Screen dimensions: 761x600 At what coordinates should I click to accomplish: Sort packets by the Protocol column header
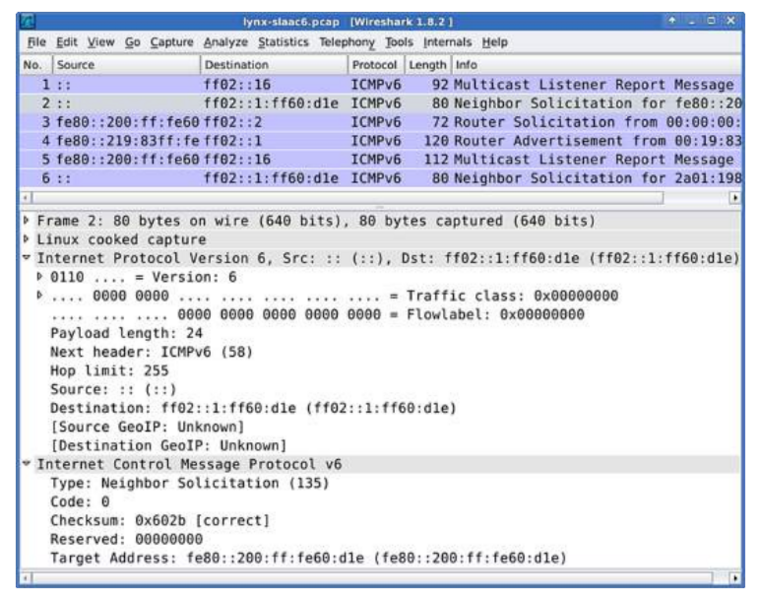[374, 65]
